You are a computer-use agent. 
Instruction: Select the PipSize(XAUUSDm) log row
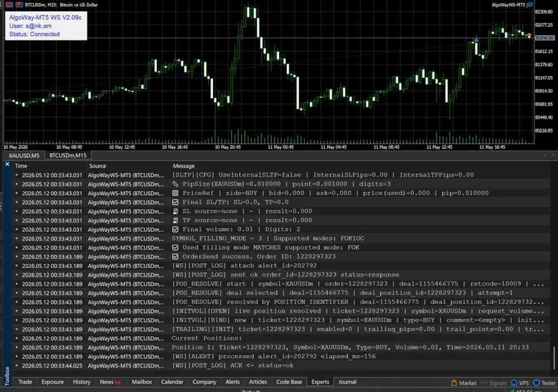point(281,184)
